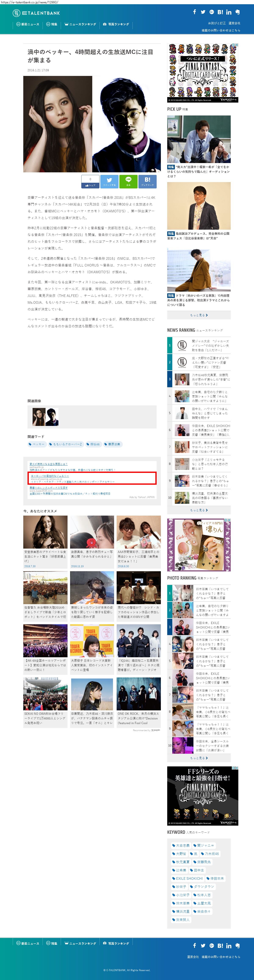Viewport: 254px width, 980px height.
Task: Select the 賀来賢人 popular keyword tag
Action: (181, 920)
